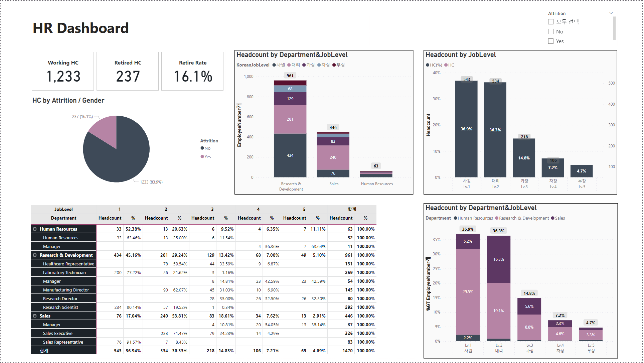
Task: Select the 'No' pie legend marker
Action: point(202,148)
